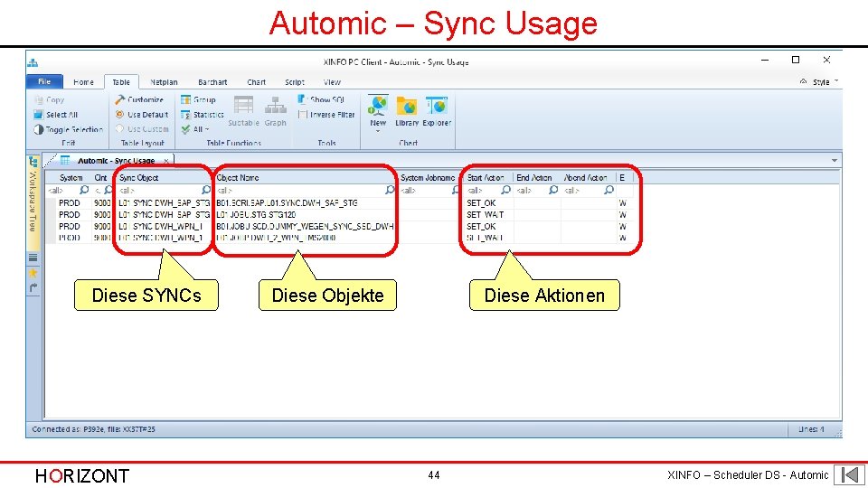The height and width of the screenshot is (488, 868).
Task: Click the Start Action filter search icon
Action: point(505,191)
